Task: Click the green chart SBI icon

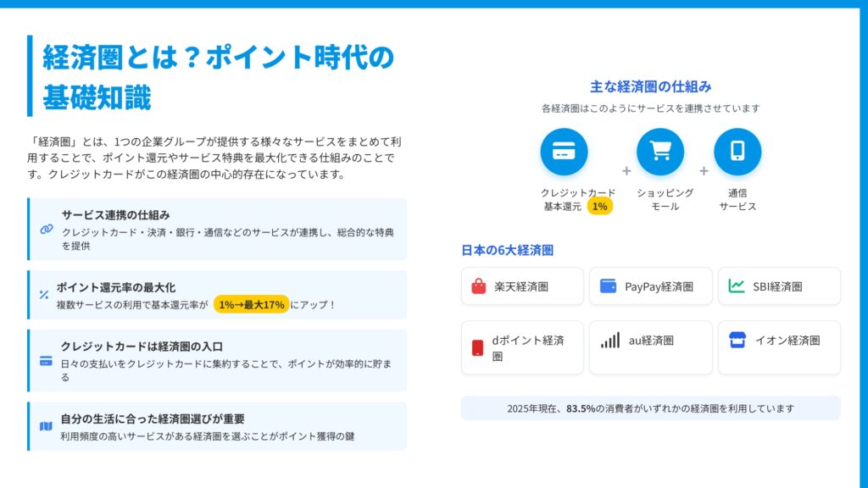Action: point(736,286)
